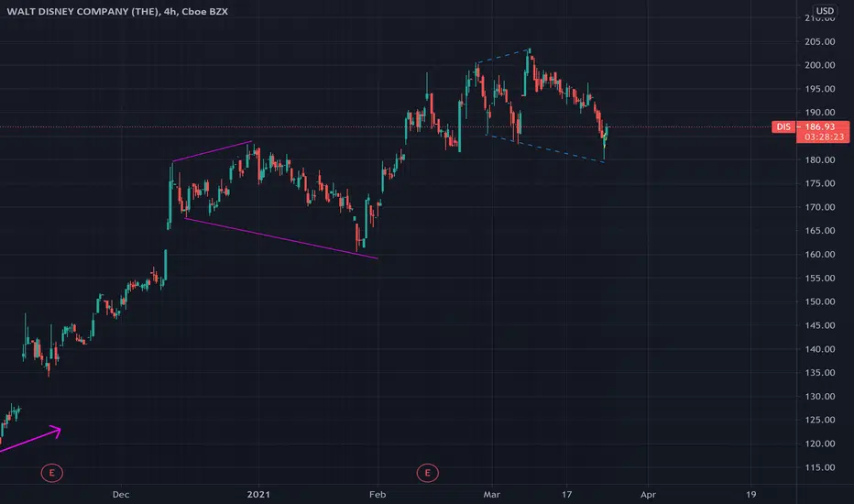Click the 120.00 price axis label

point(820,444)
